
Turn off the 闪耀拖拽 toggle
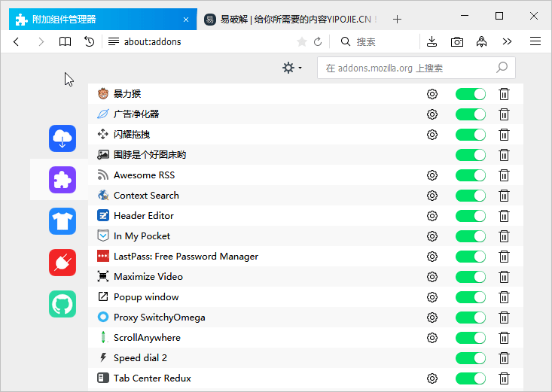pos(471,135)
